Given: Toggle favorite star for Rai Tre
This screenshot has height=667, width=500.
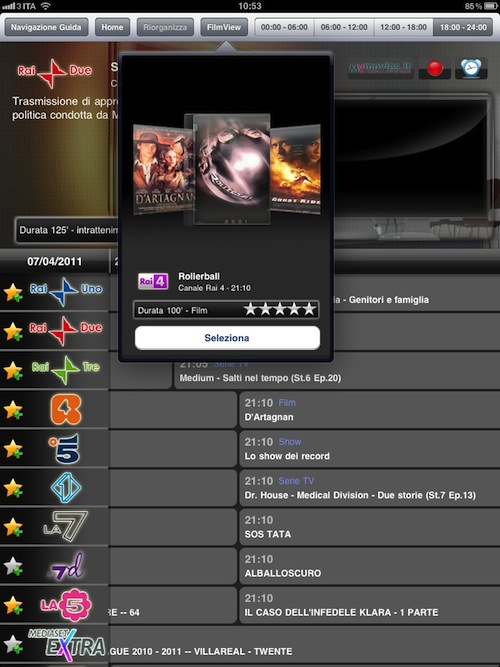Looking at the screenshot, I should 13,371.
